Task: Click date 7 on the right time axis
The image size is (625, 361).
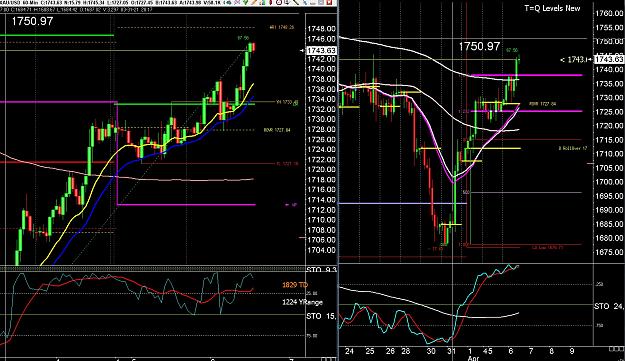Action: click(531, 351)
